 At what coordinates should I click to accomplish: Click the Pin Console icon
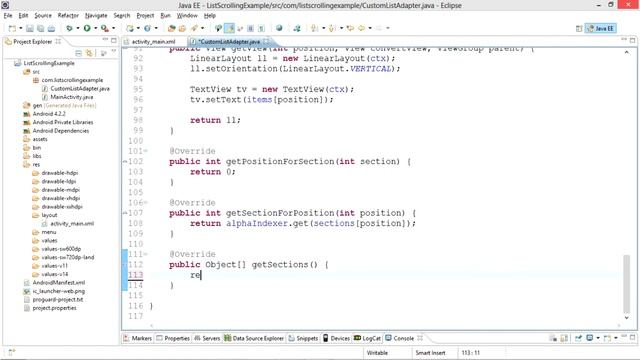(578, 338)
